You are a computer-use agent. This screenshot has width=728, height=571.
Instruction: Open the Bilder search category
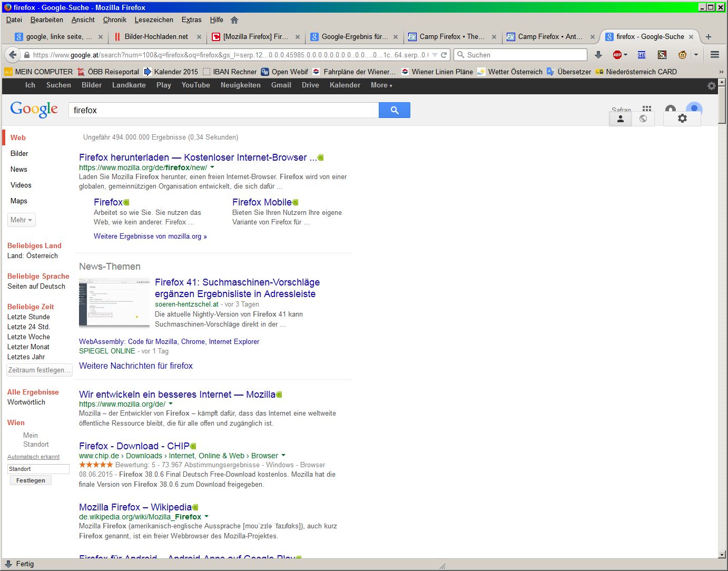pyautogui.click(x=19, y=153)
